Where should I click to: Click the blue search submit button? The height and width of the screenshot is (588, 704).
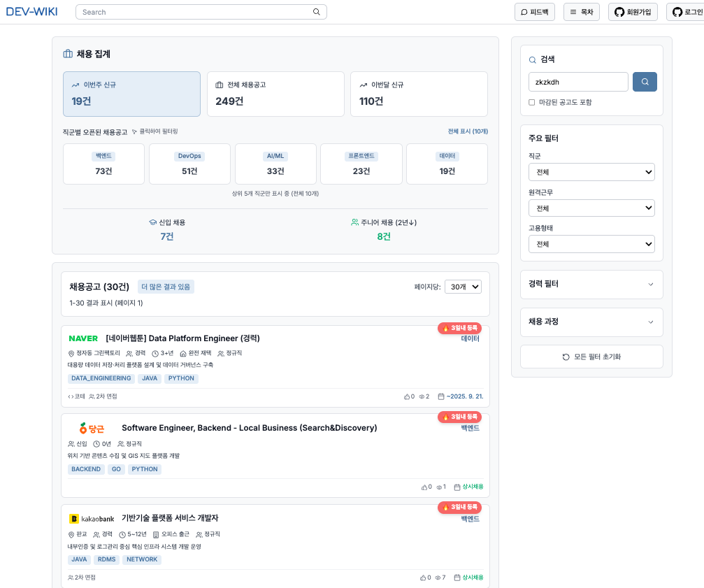point(645,82)
